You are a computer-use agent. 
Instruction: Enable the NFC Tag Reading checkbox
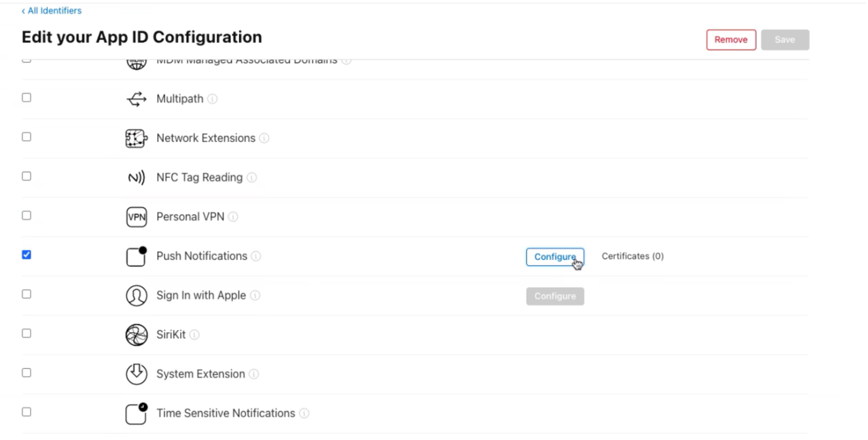click(x=26, y=175)
